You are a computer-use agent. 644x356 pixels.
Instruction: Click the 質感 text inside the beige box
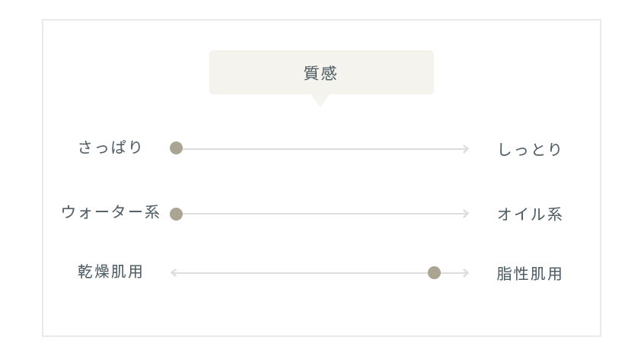[320, 73]
